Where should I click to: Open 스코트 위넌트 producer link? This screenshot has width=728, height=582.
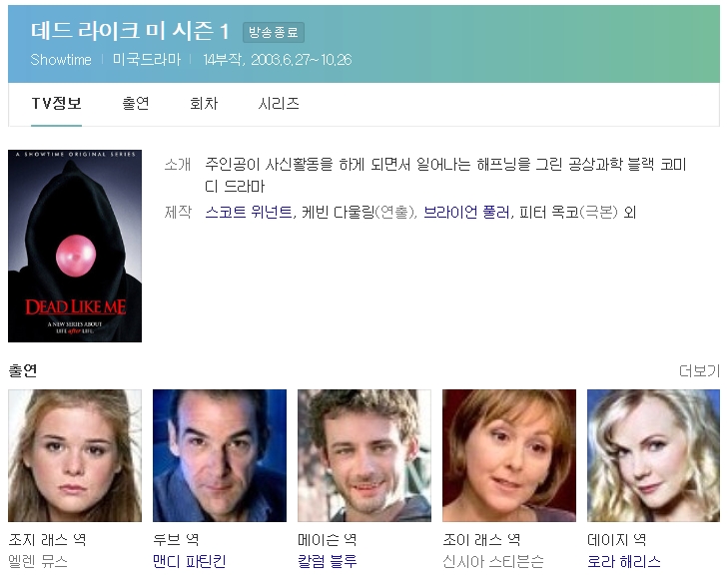(249, 213)
